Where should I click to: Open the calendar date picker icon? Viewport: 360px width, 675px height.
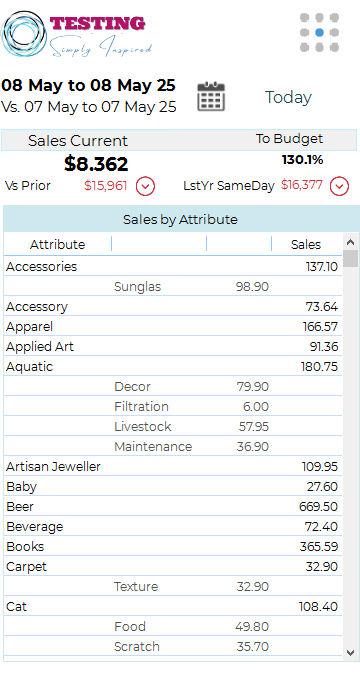[211, 96]
